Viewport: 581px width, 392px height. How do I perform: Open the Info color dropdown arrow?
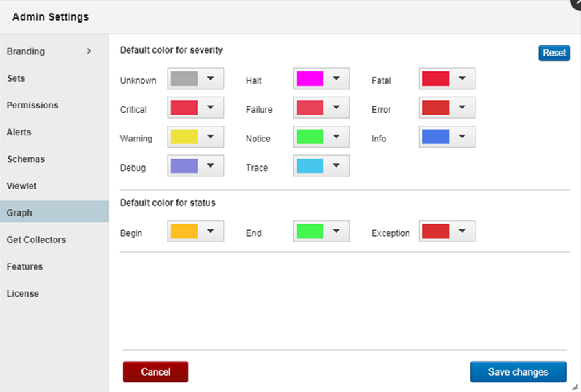point(462,137)
